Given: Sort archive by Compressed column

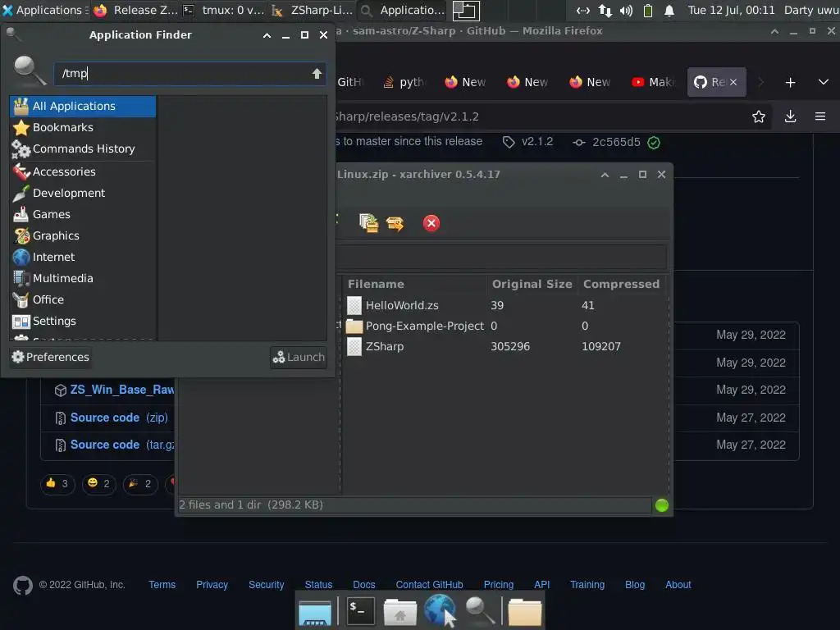Looking at the screenshot, I should pos(623,284).
